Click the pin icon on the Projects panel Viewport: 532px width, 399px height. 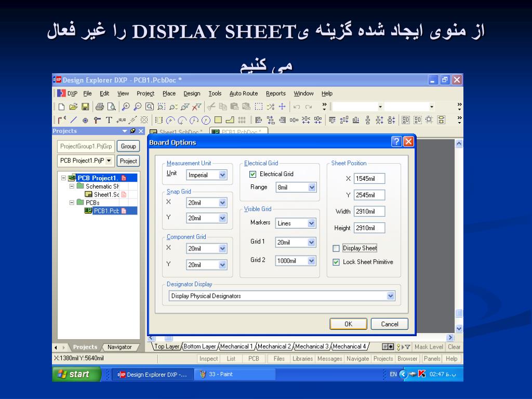click(133, 130)
